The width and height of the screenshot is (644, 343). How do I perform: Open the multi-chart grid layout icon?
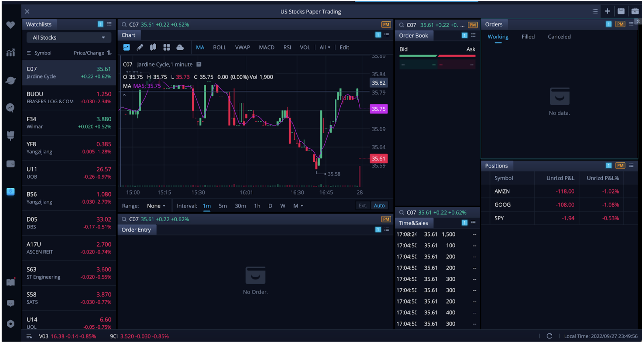(x=167, y=47)
